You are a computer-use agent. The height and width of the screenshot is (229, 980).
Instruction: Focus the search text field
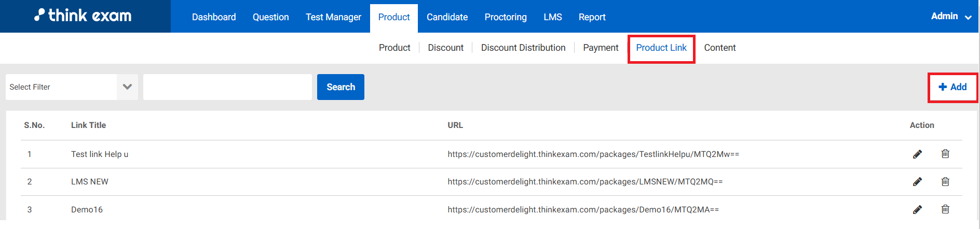[x=227, y=87]
